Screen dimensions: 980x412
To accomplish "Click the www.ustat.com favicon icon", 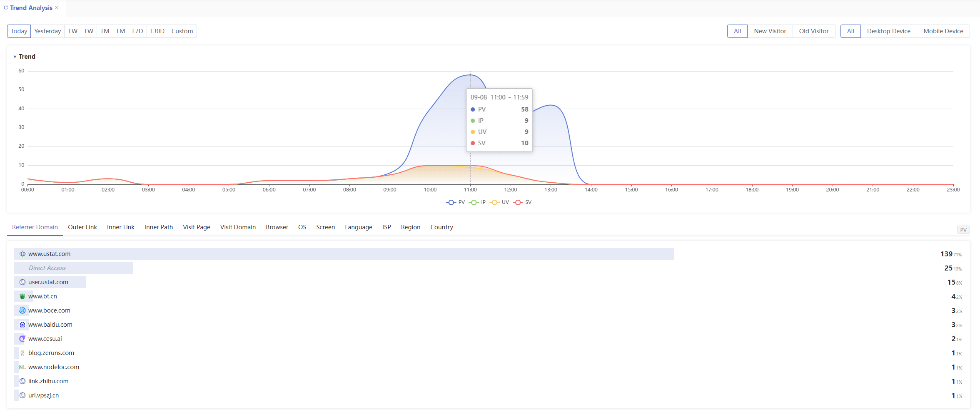I will click(x=22, y=254).
